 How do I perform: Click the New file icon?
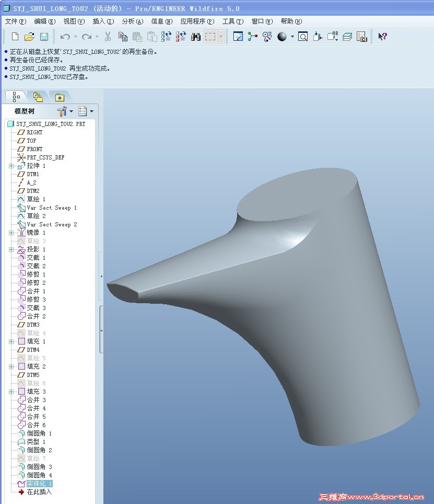tap(15, 36)
